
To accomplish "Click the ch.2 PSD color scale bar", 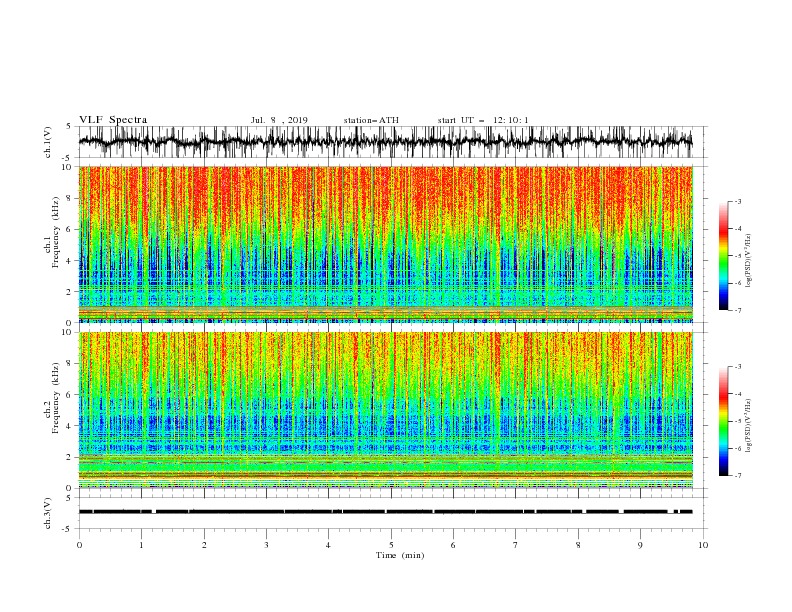I will click(x=723, y=421).
